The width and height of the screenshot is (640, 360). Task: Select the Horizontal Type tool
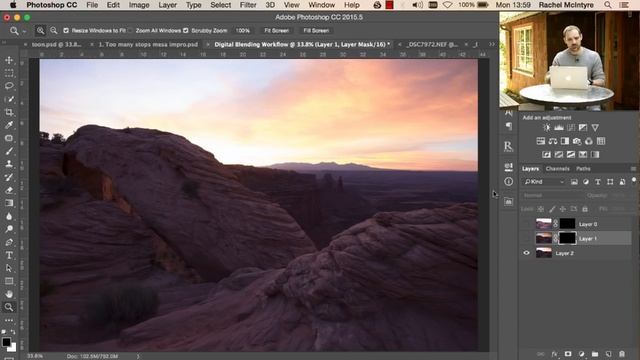[x=9, y=255]
